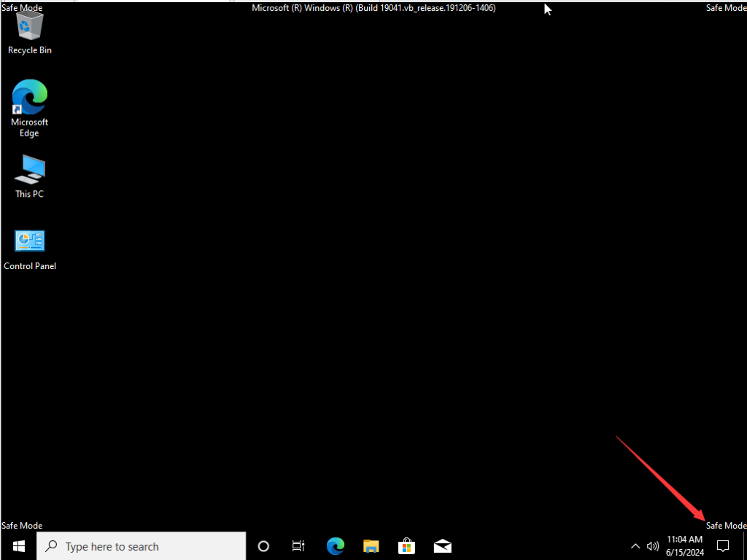Open File Explorer from the taskbar
747x560 pixels.
[371, 546]
